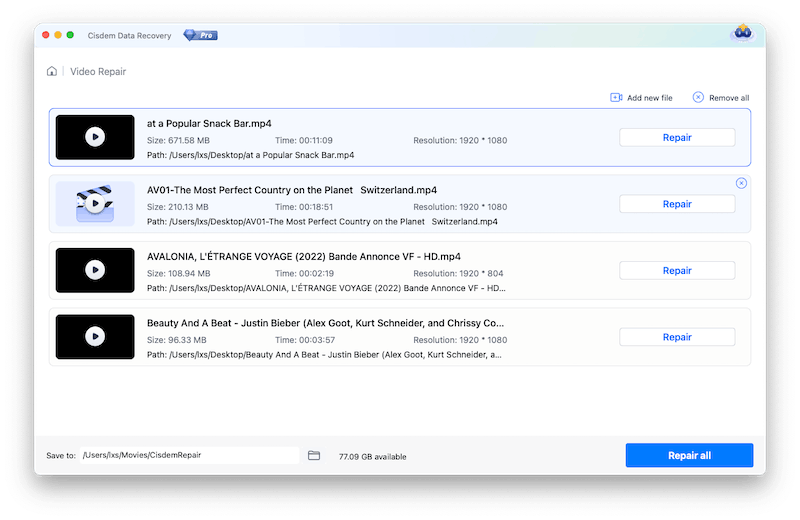Click the Video Repair breadcrumb title
Viewport: 800px width, 520px height.
click(98, 71)
